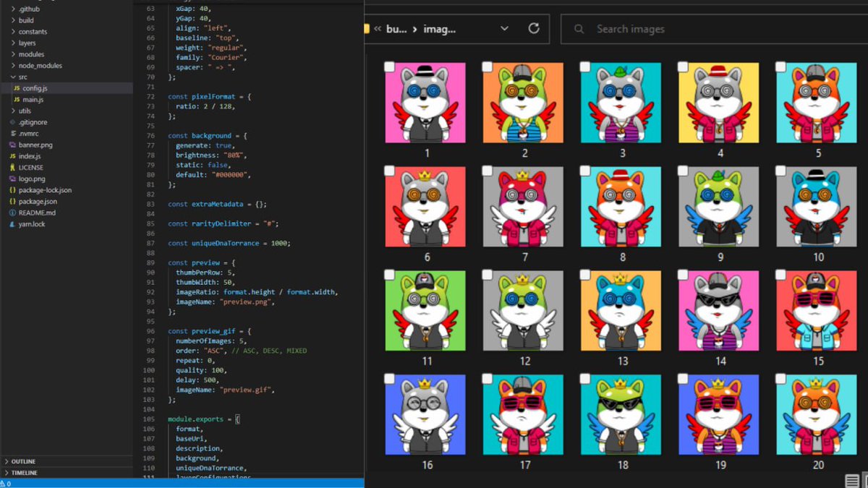
Task: Select image thumbnail 6
Action: point(425,207)
